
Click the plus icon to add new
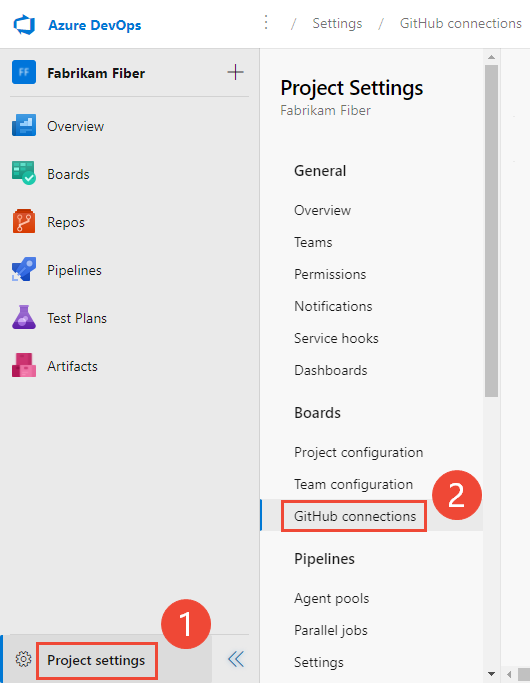(236, 72)
